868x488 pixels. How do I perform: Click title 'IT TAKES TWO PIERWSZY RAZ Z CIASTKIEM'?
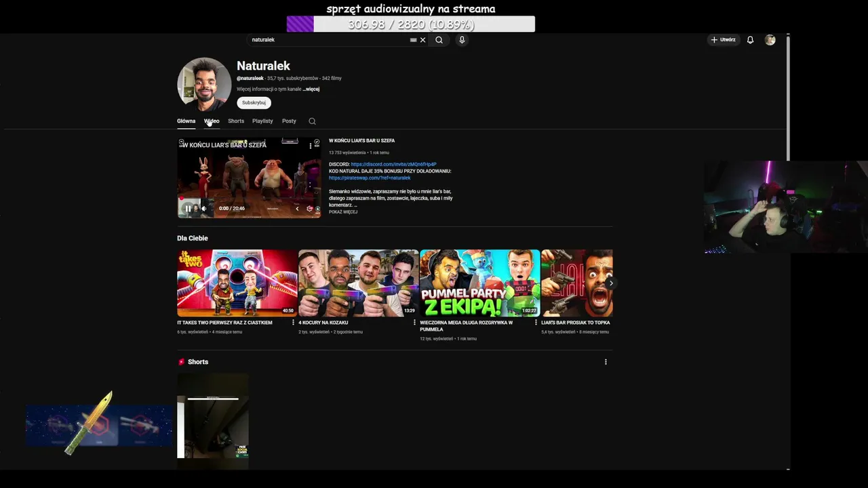224,323
